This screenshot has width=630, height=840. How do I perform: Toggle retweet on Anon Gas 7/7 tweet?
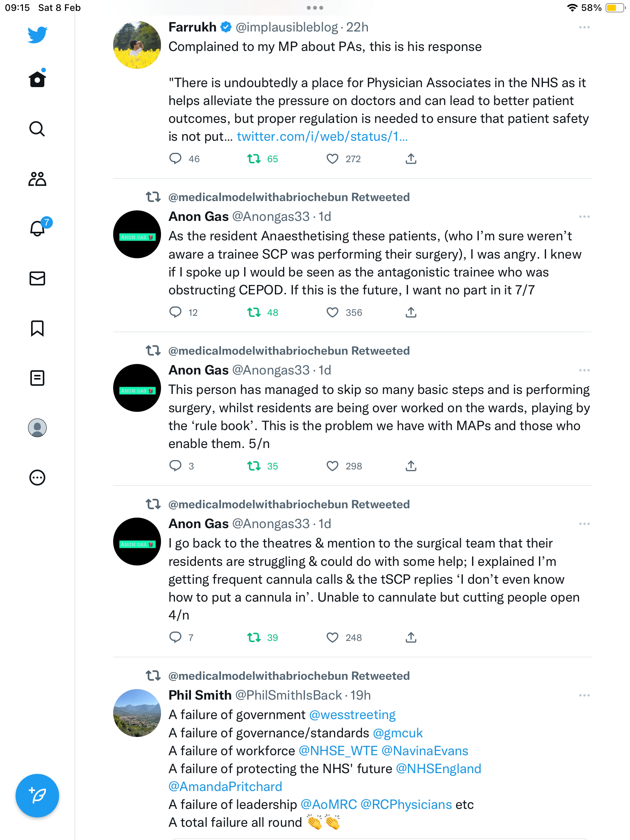pyautogui.click(x=254, y=312)
